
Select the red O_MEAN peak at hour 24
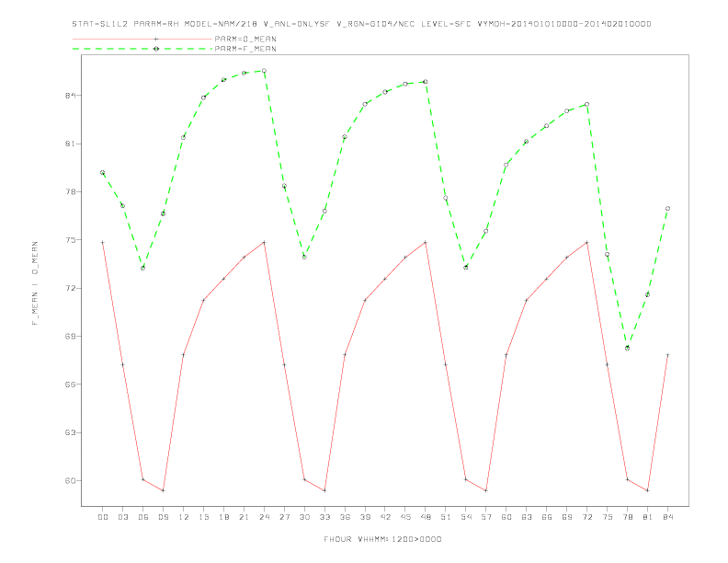coord(264,243)
